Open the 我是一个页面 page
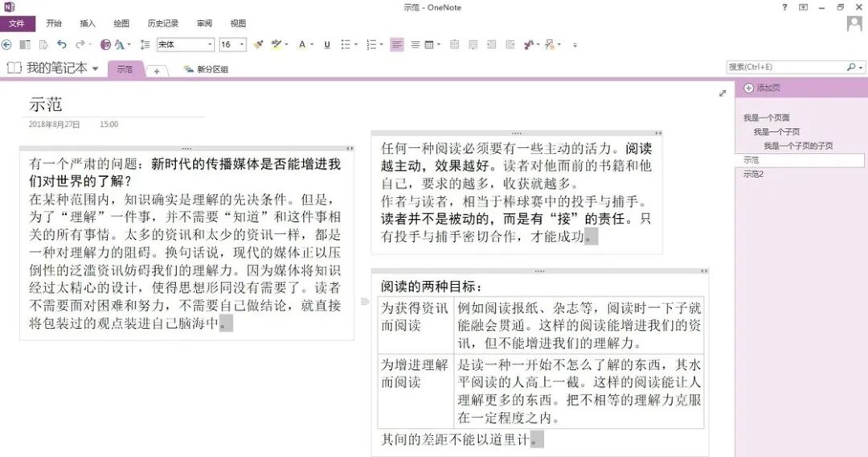Screen dimensions: 868x457 coord(767,117)
